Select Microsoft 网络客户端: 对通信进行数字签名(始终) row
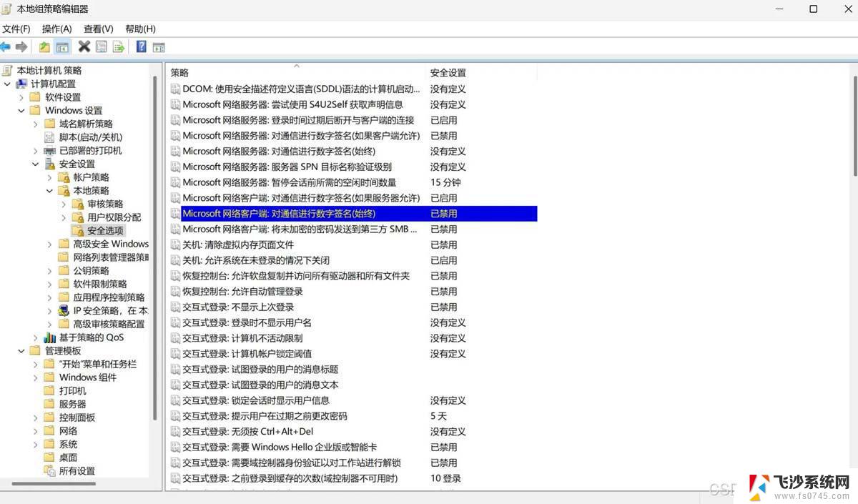This screenshot has height=504, width=858. tap(353, 214)
